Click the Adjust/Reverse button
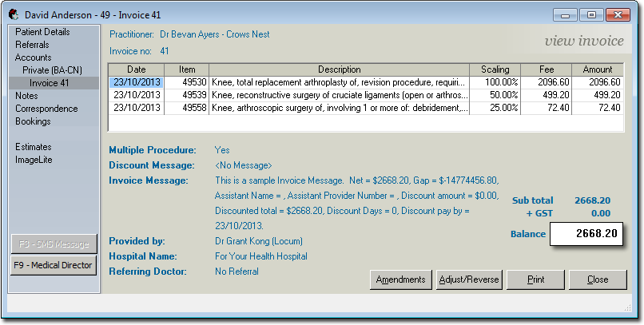 pyautogui.click(x=469, y=279)
